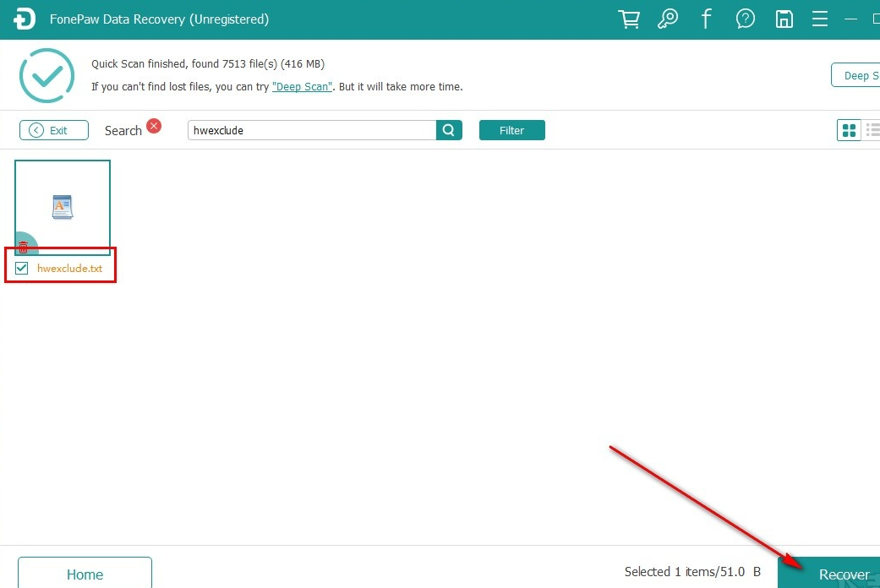Click the Search label
This screenshot has height=588, width=880.
coord(123,131)
